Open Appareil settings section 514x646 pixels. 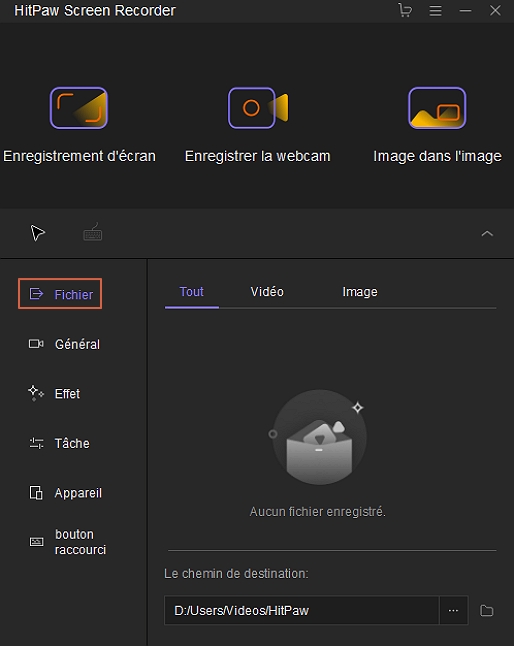[65, 493]
